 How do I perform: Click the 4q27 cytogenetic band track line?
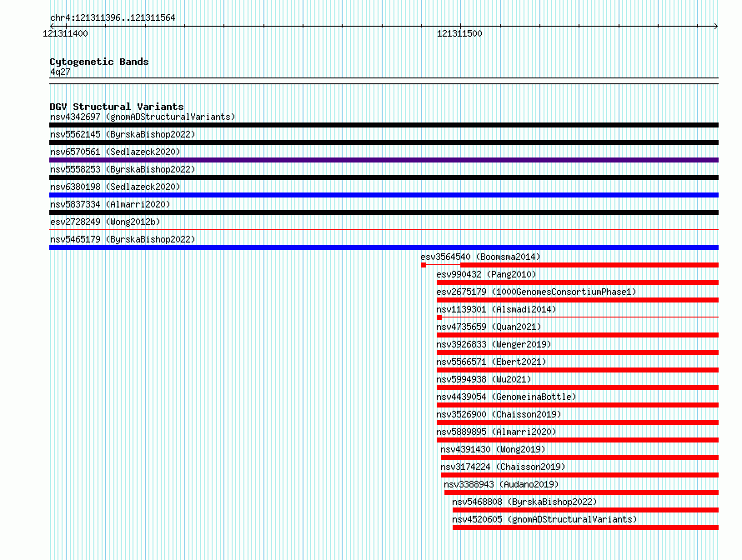[384, 81]
